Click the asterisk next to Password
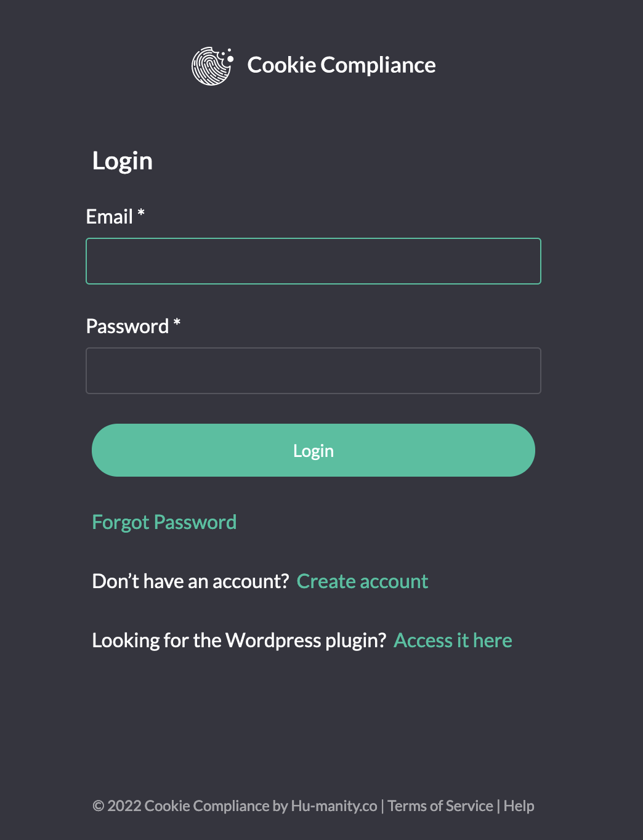Viewport: 643px width, 840px height. [177, 323]
